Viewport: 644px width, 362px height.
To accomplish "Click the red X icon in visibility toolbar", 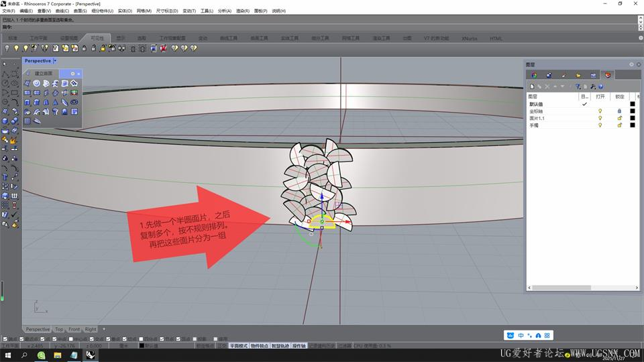I will (x=163, y=48).
